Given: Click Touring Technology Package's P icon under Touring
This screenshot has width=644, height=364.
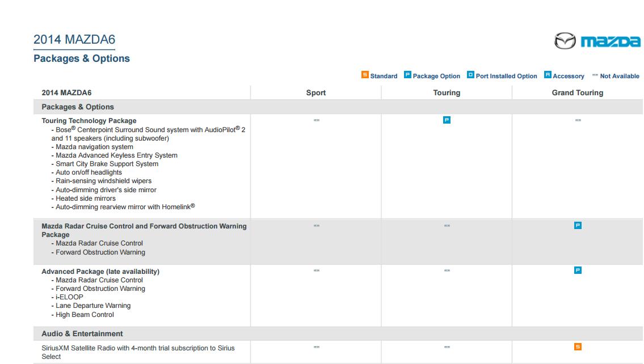Looking at the screenshot, I should click(447, 120).
